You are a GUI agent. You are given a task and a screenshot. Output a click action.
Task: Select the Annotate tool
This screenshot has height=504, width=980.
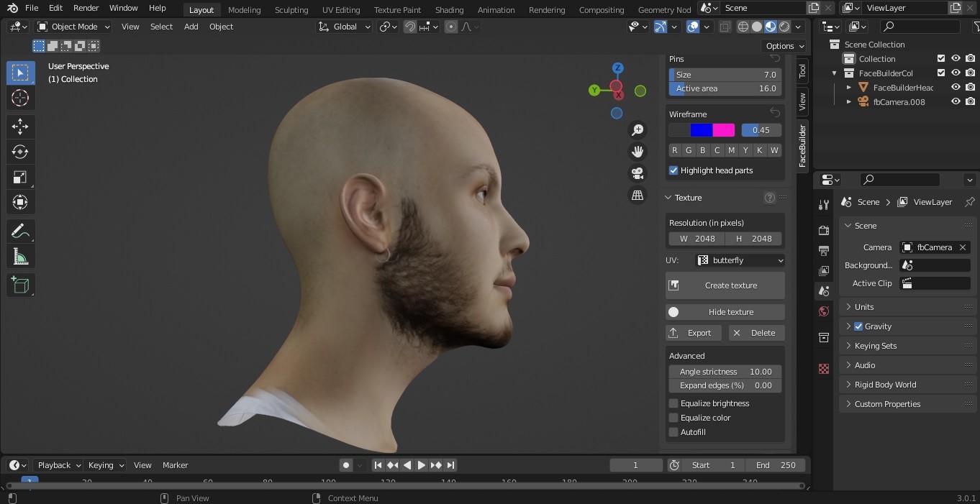point(20,231)
